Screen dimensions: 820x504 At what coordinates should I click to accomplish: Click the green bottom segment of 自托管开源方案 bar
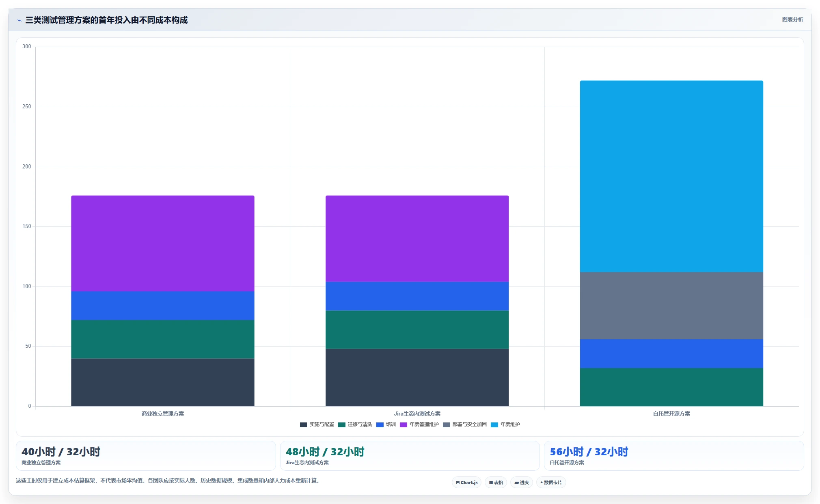pos(671,387)
